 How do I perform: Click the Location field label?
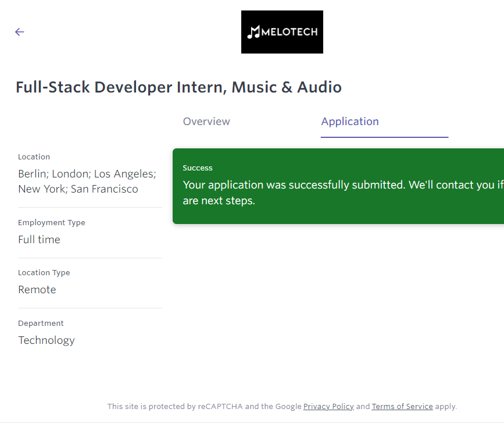coord(34,157)
